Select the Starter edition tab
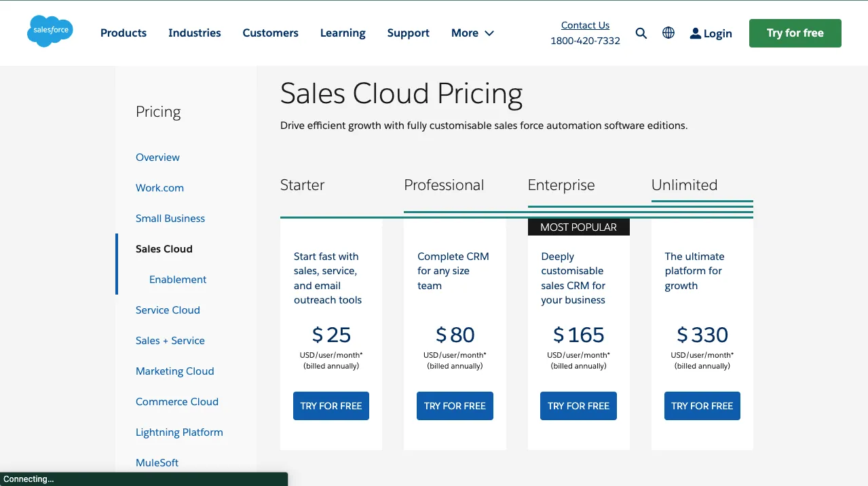Image resolution: width=868 pixels, height=486 pixels. (302, 185)
